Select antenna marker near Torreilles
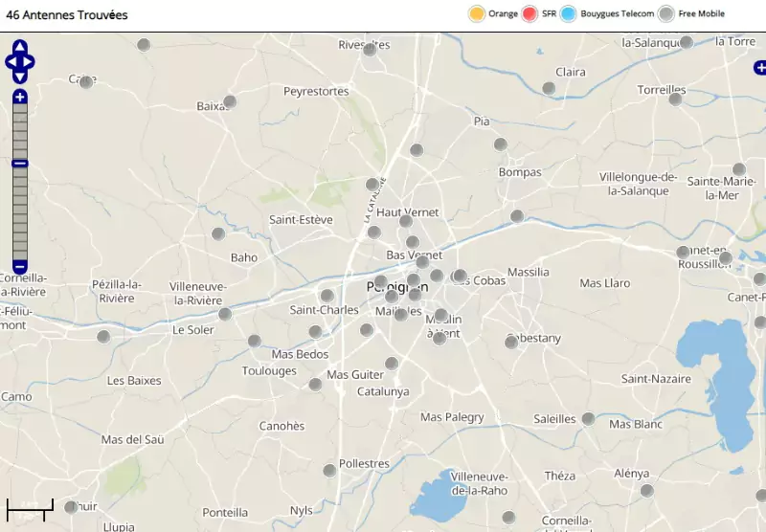766x532 pixels. point(675,99)
